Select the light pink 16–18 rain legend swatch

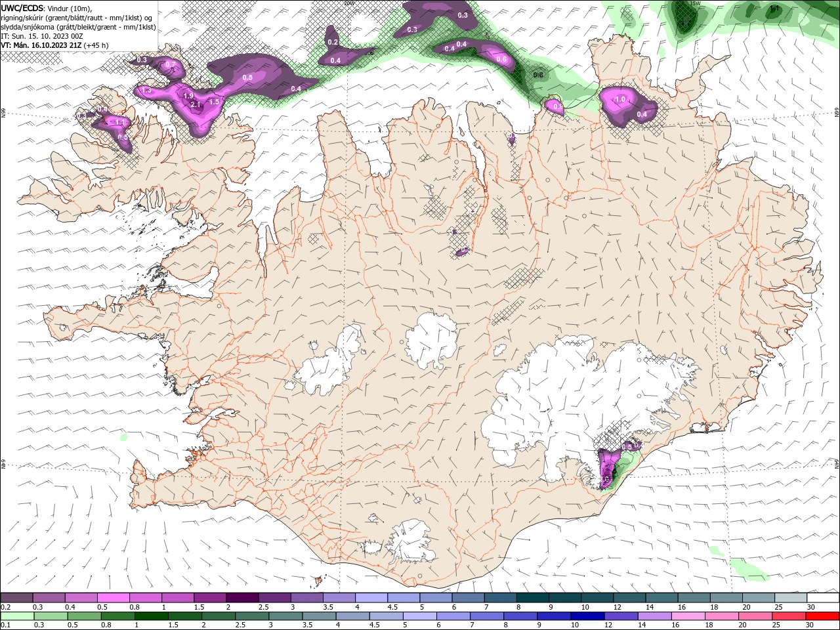click(x=689, y=616)
